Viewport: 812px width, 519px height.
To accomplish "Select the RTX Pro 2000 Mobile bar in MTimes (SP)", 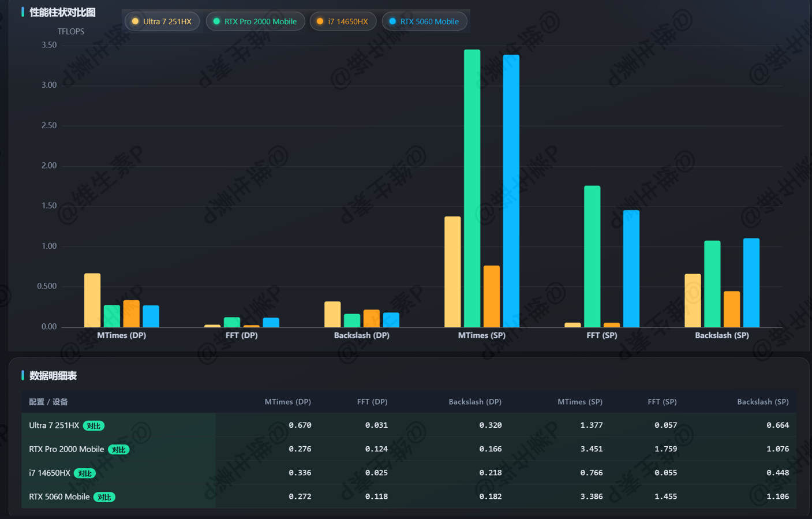I will click(x=472, y=189).
